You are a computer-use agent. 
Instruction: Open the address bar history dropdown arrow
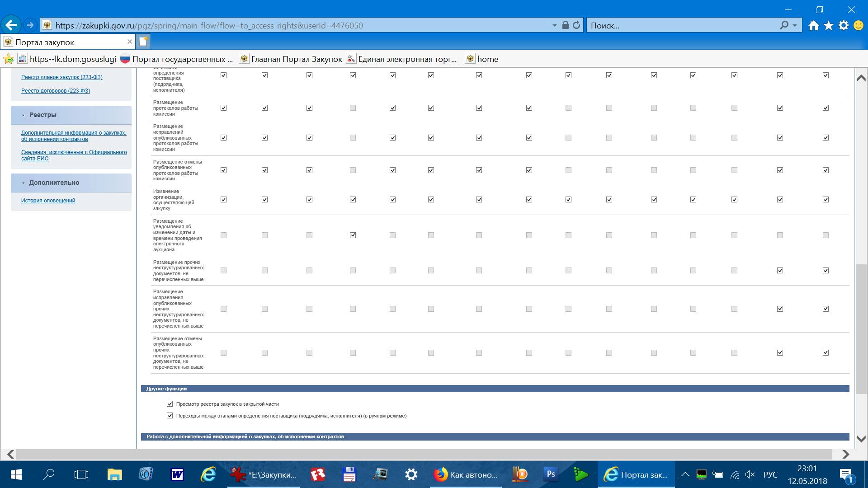554,26
